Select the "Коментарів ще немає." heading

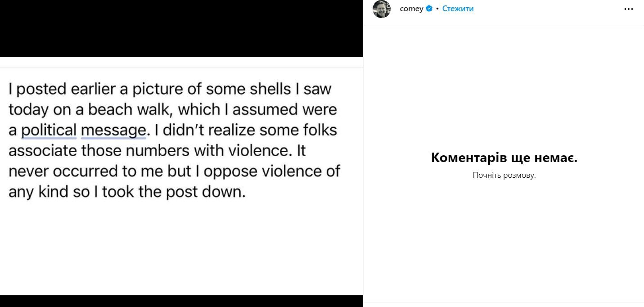point(504,158)
